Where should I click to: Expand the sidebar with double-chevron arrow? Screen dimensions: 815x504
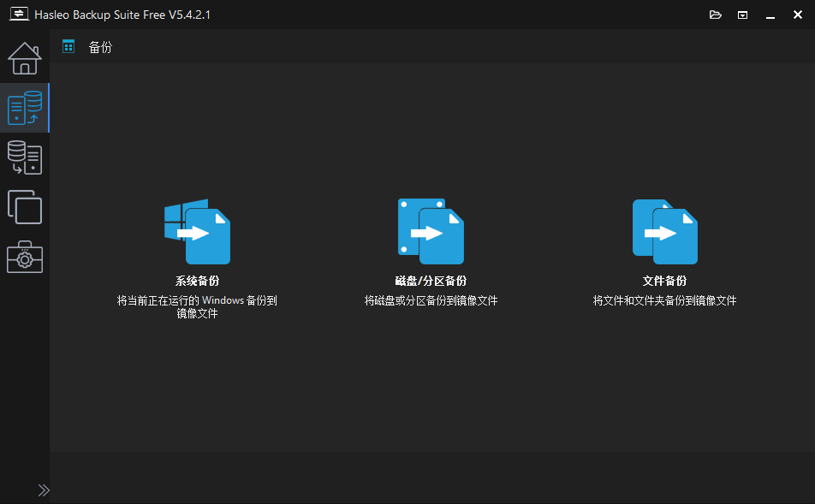pyautogui.click(x=44, y=490)
